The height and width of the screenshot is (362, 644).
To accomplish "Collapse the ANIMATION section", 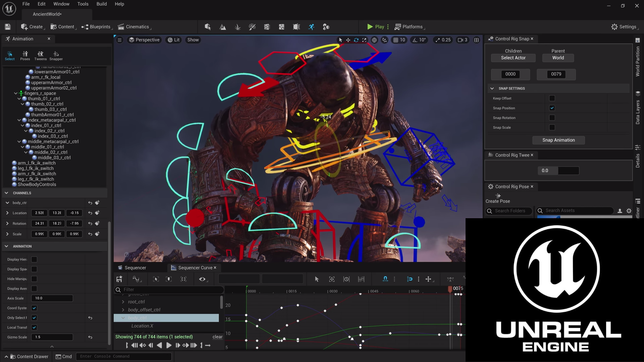I will coord(6,246).
